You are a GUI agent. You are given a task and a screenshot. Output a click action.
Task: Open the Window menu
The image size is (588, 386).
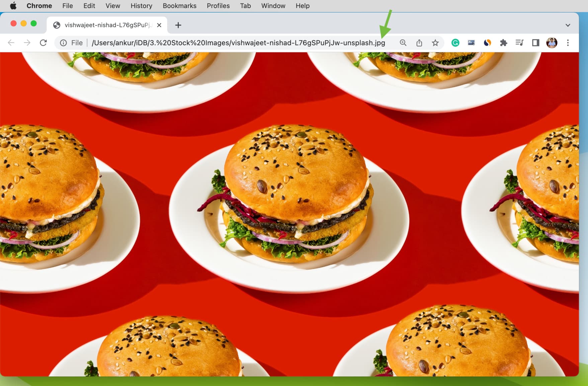[273, 6]
